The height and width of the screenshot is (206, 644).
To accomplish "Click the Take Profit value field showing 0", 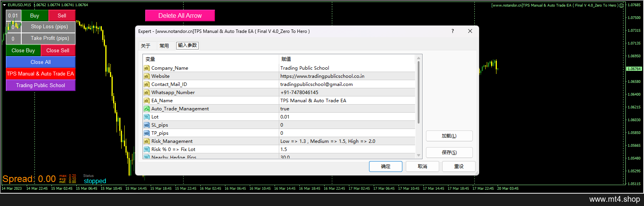I will pos(13,39).
